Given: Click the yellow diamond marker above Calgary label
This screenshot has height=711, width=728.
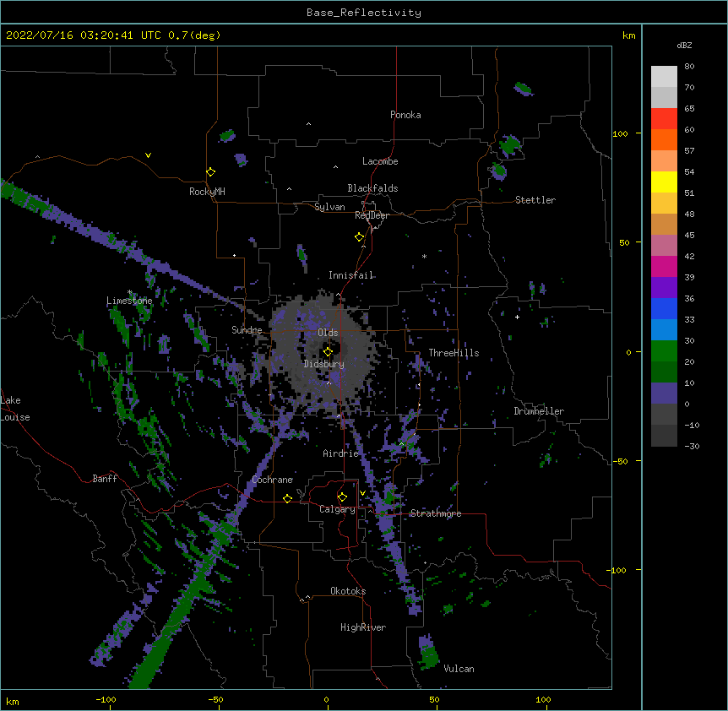Looking at the screenshot, I should click(342, 497).
